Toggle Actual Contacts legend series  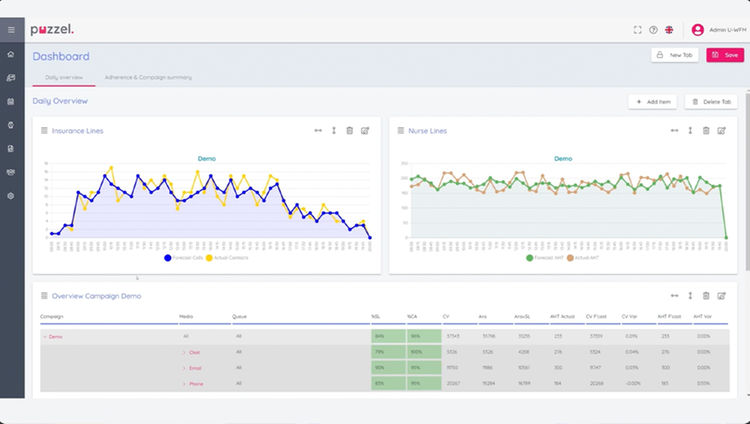[227, 257]
